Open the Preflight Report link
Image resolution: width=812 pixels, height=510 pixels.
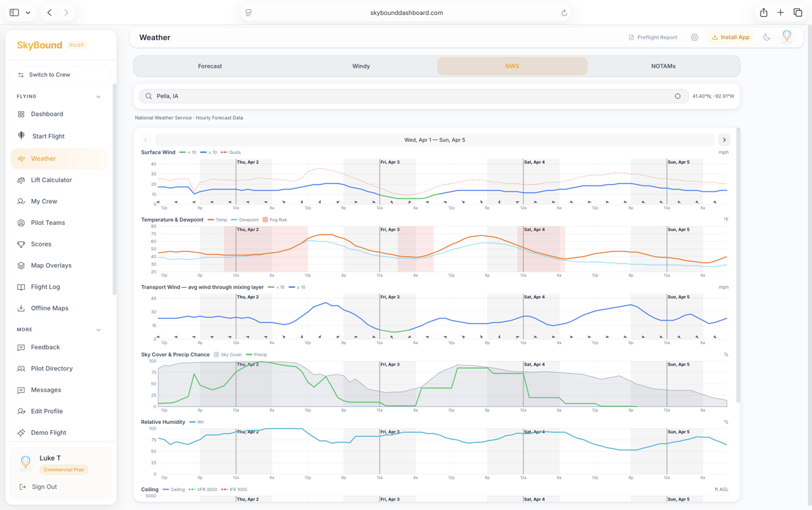coord(652,38)
